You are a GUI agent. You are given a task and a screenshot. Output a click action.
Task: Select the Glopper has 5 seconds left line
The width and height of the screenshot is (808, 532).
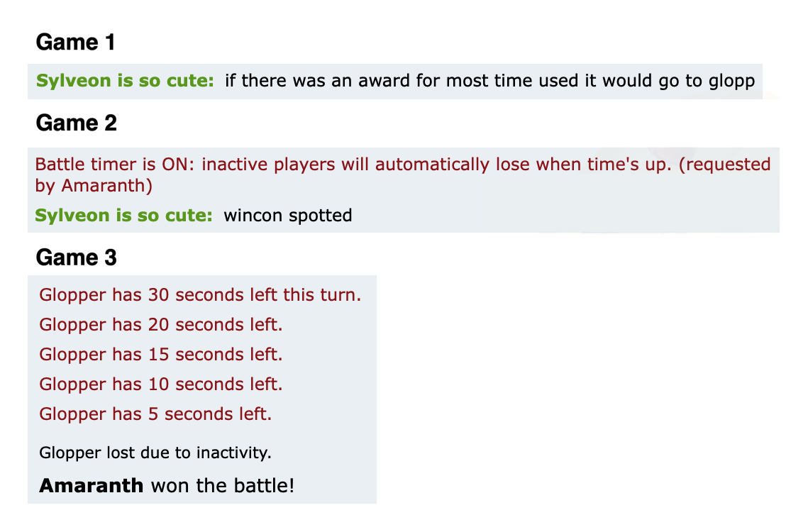tap(155, 414)
